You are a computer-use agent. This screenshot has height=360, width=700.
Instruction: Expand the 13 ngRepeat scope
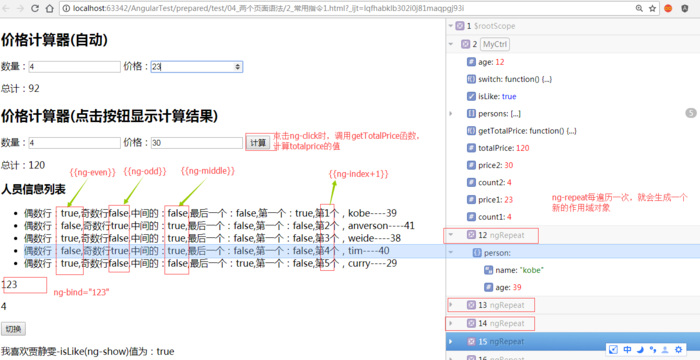451,305
